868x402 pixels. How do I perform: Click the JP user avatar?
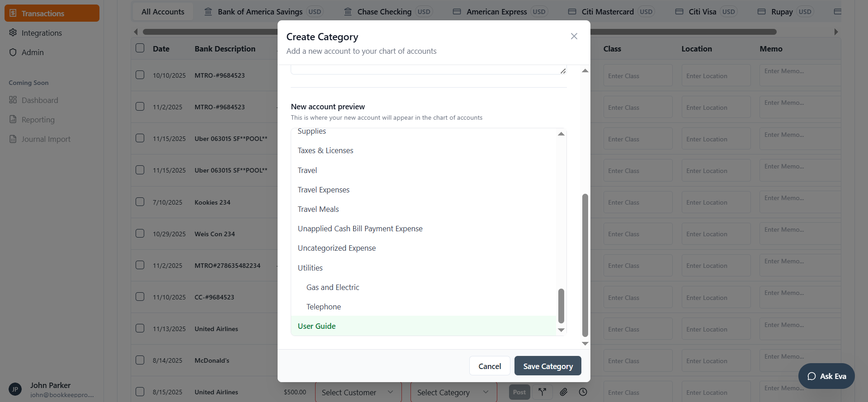click(x=15, y=389)
